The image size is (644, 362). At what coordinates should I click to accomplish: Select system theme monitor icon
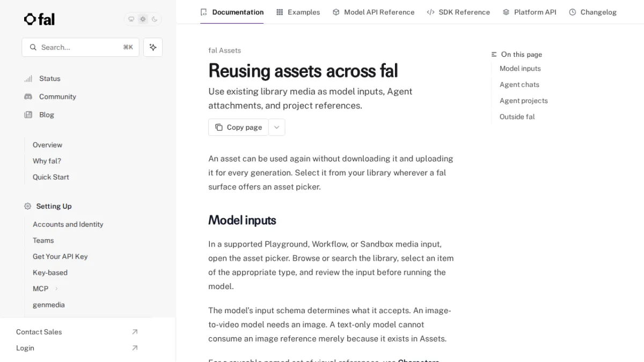click(x=131, y=19)
